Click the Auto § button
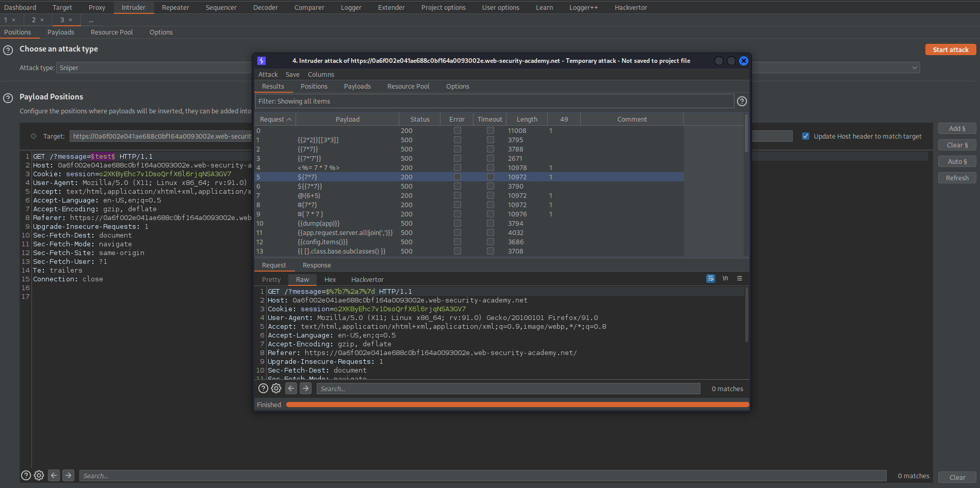 (957, 162)
